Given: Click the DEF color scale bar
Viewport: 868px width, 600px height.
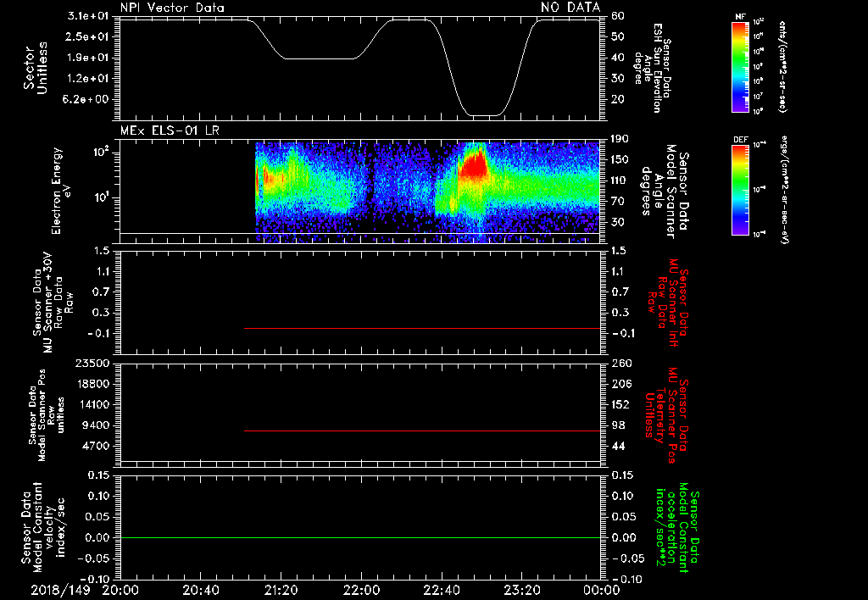Looking at the screenshot, I should tap(741, 190).
